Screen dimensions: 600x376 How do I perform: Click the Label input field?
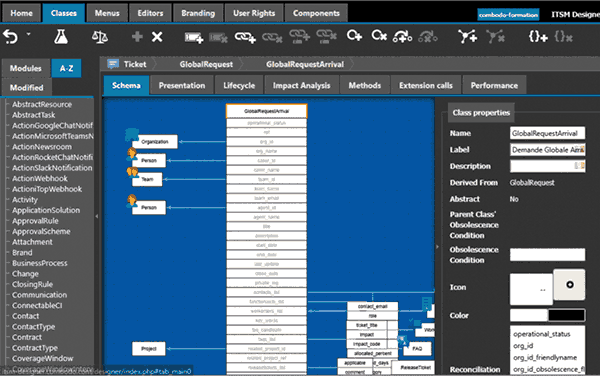[547, 150]
